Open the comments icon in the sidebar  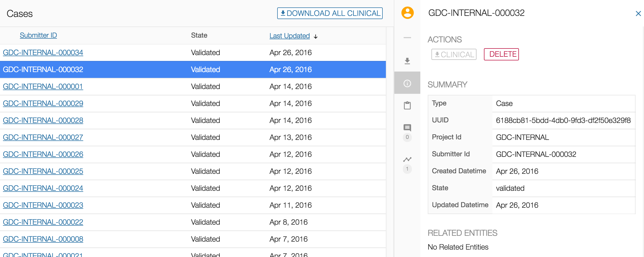407,128
